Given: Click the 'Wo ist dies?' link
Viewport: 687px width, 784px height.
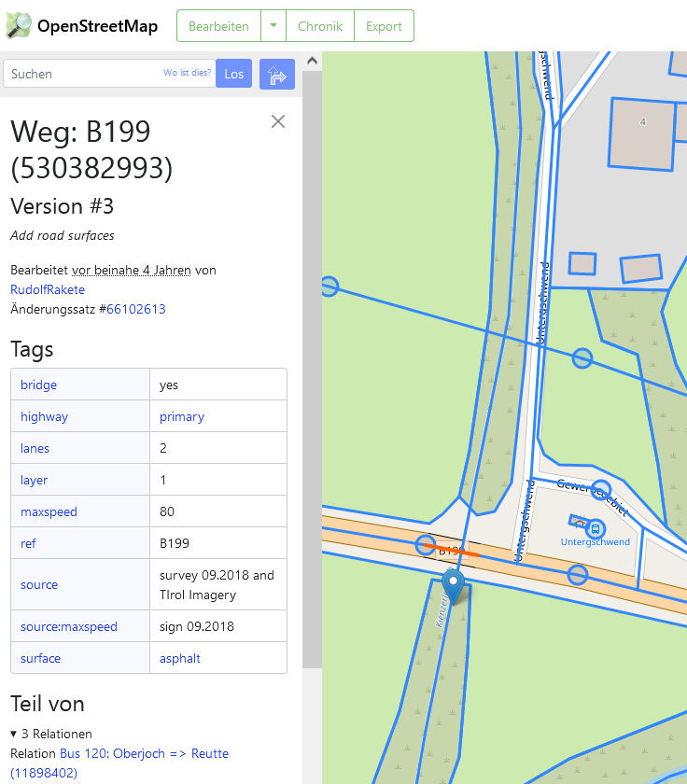Looking at the screenshot, I should coord(187,73).
